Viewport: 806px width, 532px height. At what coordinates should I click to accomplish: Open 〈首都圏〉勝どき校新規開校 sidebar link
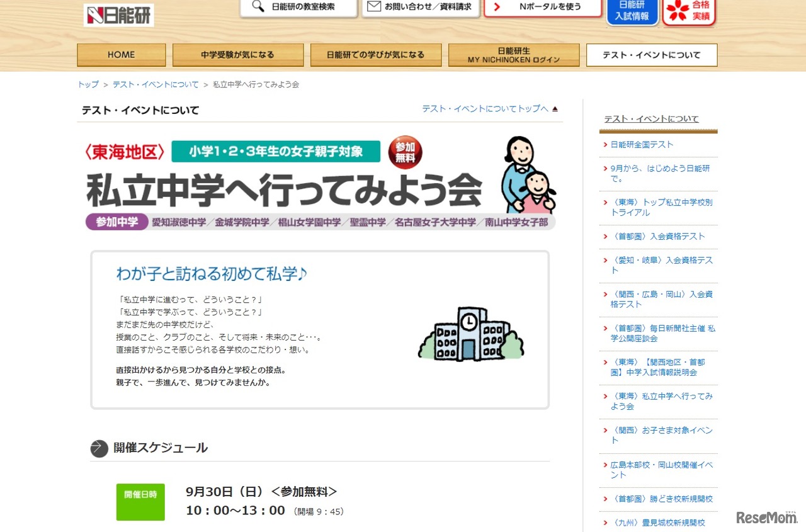661,499
